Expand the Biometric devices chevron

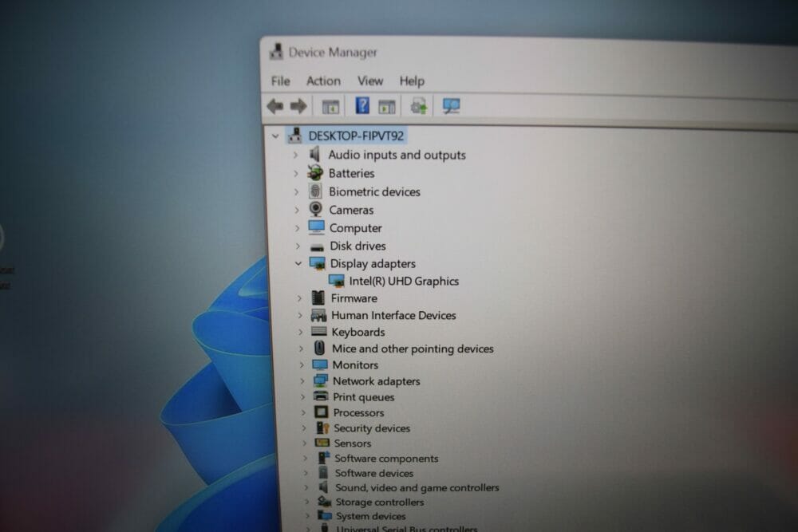(x=296, y=191)
